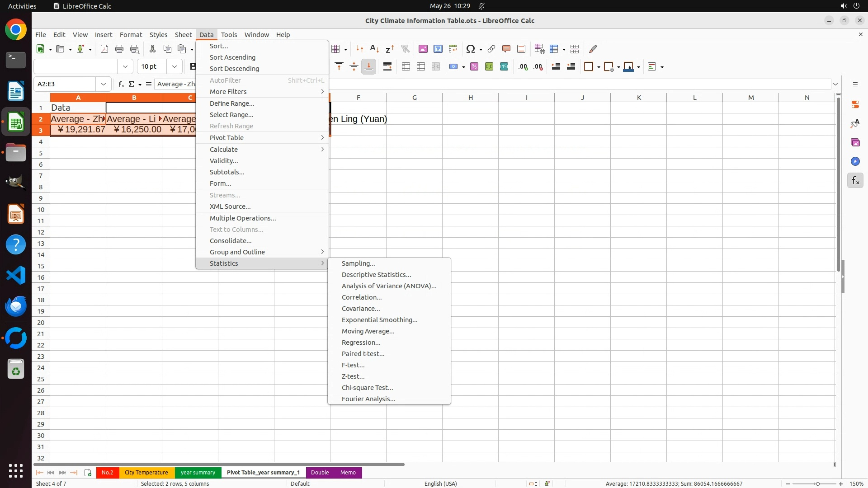
Task: Click Consolidate in the Data menu
Action: (231, 241)
